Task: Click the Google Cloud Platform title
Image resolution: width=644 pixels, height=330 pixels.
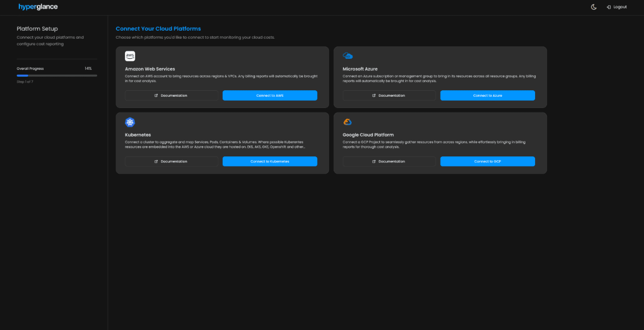Action: [368, 135]
